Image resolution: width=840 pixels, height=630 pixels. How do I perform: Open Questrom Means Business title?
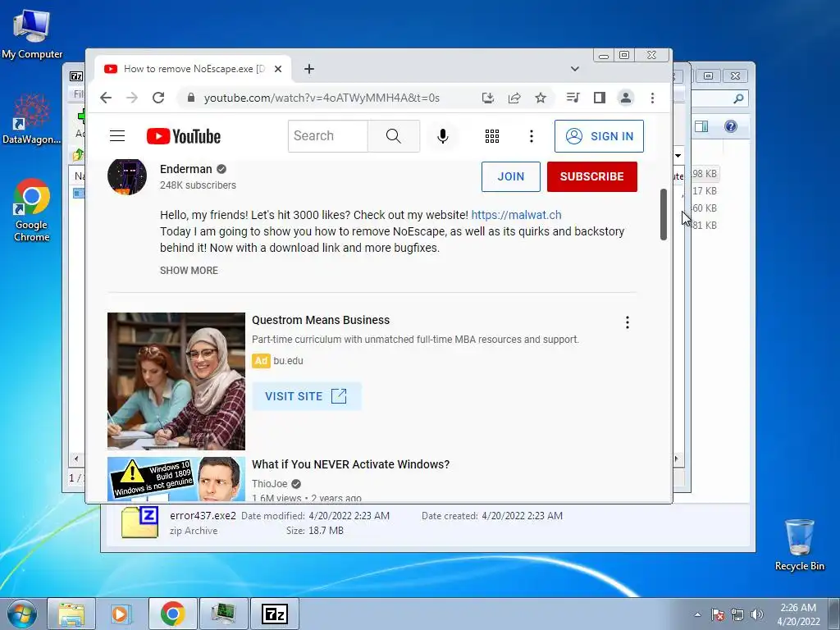321,320
